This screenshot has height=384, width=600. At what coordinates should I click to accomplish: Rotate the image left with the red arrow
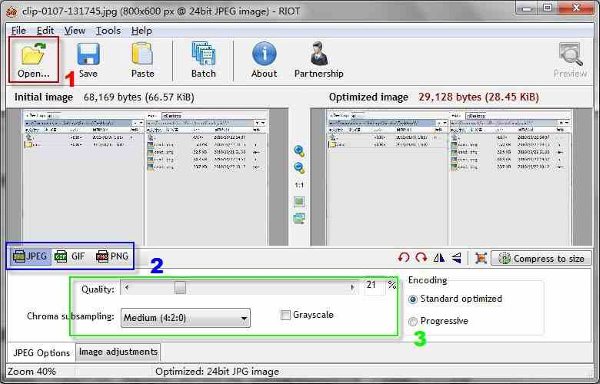pyautogui.click(x=404, y=258)
